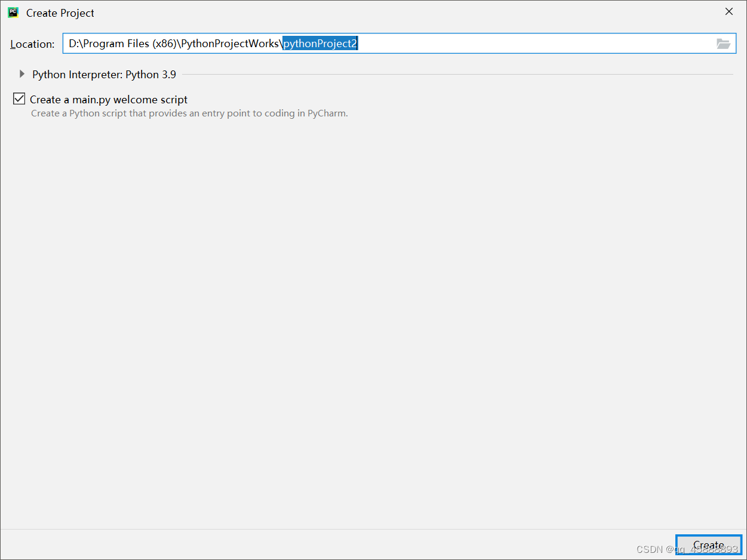Screen dimensions: 747x560
Task: Expand the Python Interpreter section
Action: tap(22, 74)
